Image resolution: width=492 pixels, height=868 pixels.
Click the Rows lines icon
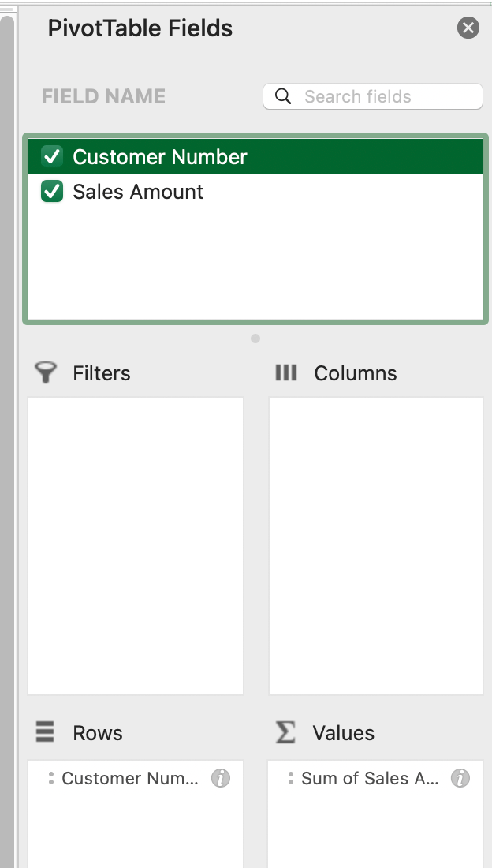point(46,732)
